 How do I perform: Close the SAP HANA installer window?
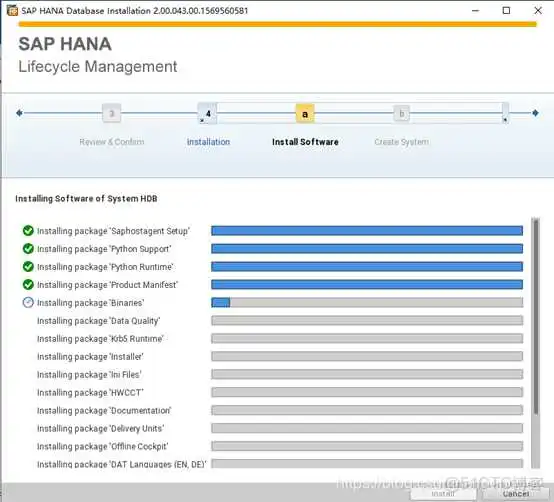[538, 11]
